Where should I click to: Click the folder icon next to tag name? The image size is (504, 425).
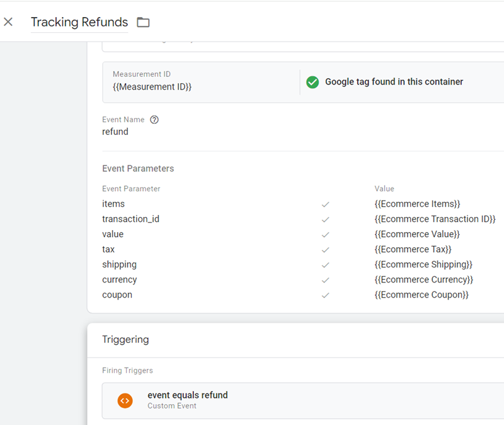click(142, 21)
